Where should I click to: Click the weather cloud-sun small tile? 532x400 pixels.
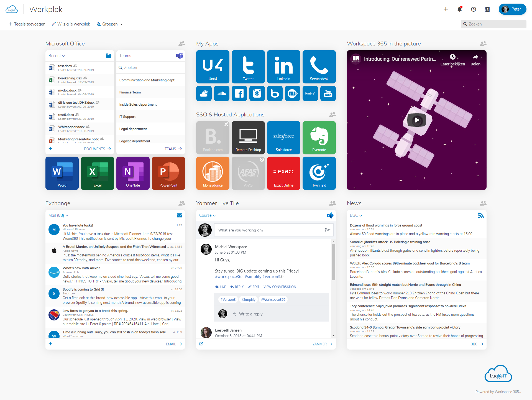(x=204, y=93)
